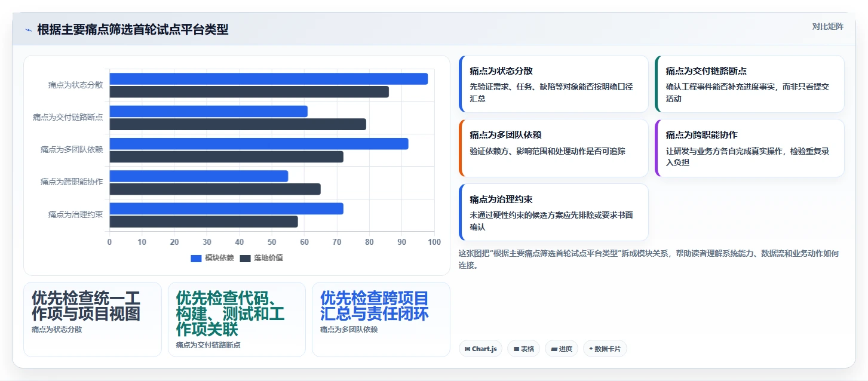Click the header icon beside the title
This screenshot has height=381, width=868.
click(x=28, y=30)
